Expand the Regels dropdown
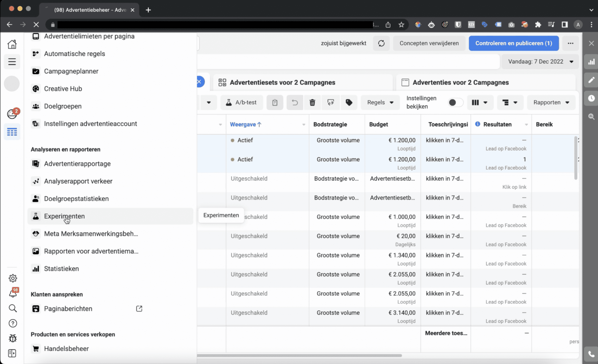 (x=380, y=102)
